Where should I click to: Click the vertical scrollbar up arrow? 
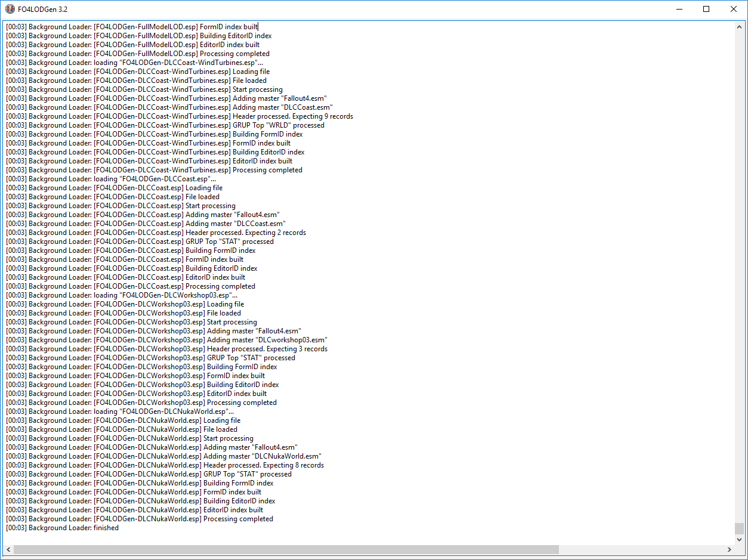tap(740, 26)
